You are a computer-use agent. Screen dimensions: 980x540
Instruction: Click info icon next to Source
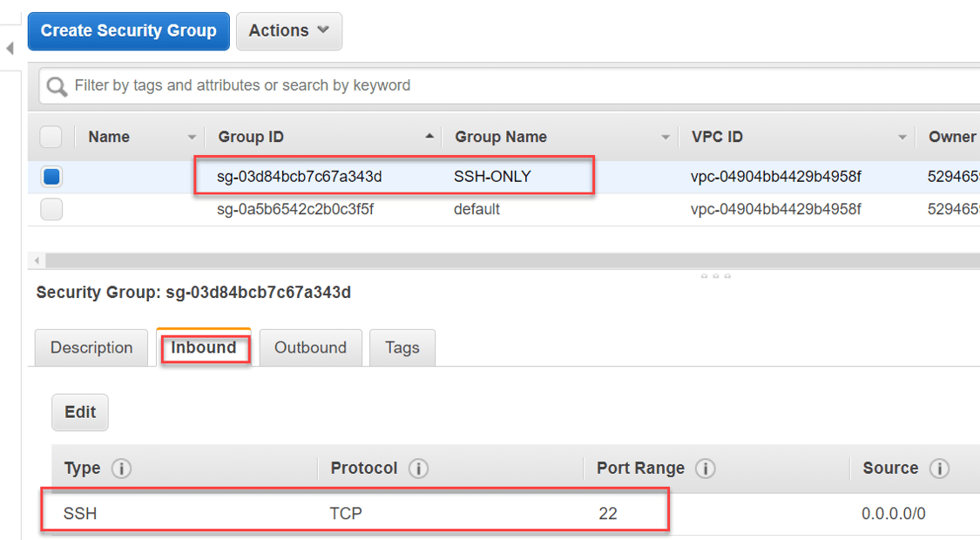tap(939, 469)
